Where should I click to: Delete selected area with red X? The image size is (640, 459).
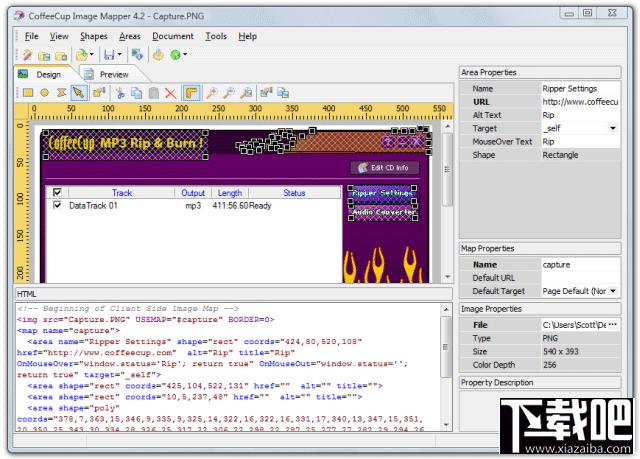[x=171, y=93]
